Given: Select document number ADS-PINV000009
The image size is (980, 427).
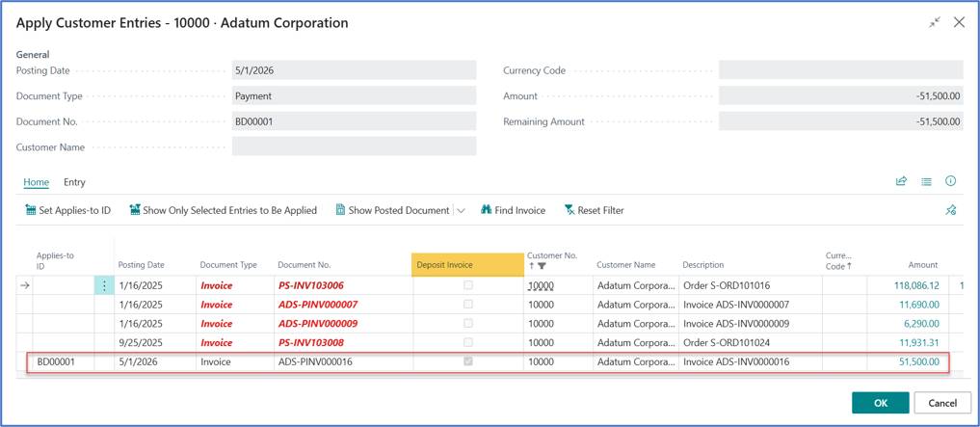Looking at the screenshot, I should pyautogui.click(x=317, y=324).
